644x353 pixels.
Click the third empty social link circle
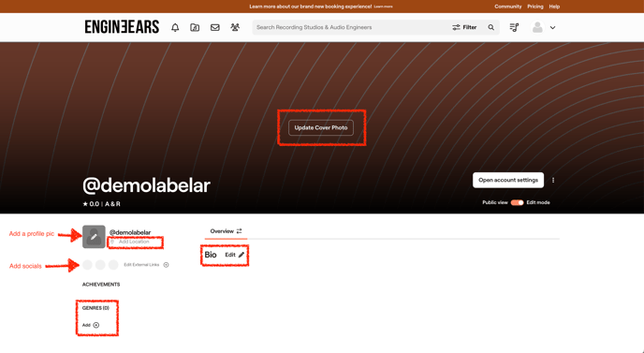coord(113,265)
